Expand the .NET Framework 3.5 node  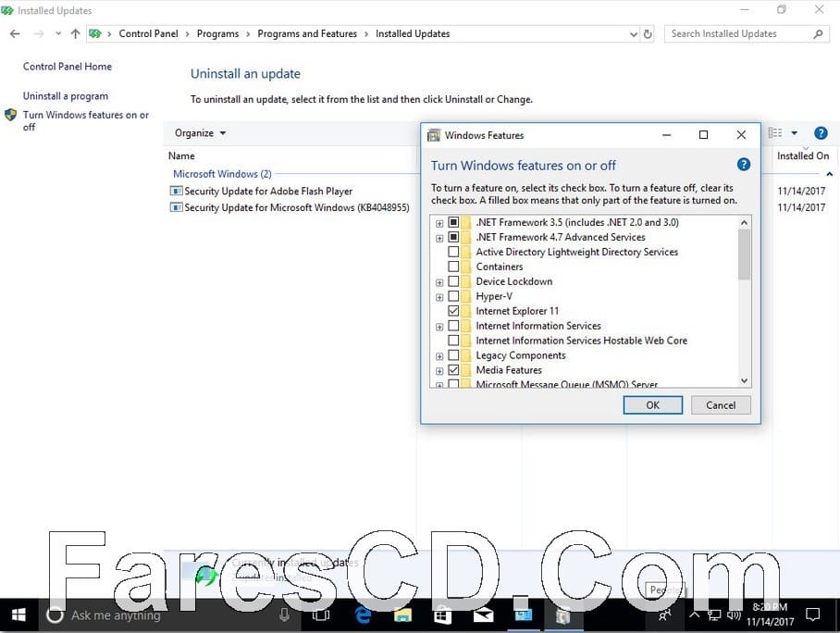click(439, 223)
